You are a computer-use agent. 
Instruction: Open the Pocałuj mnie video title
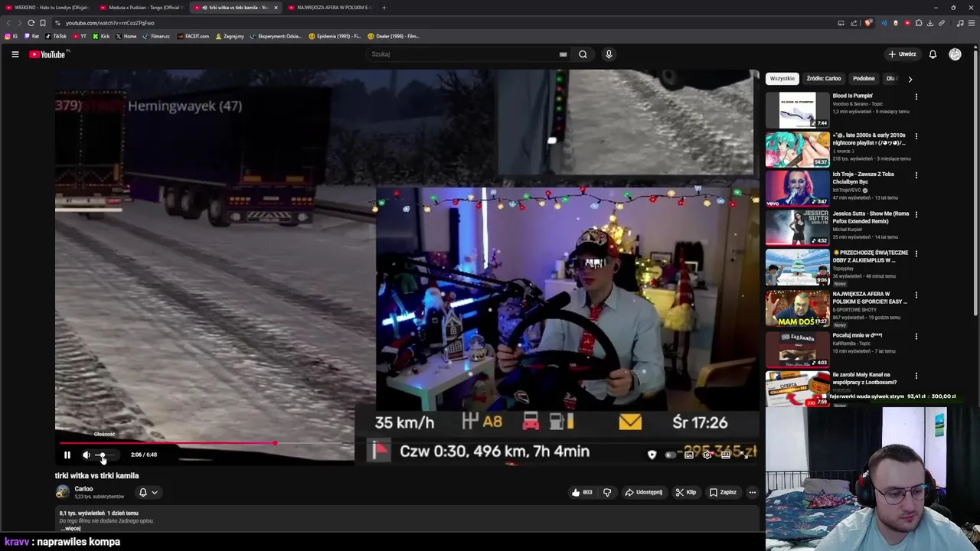857,335
